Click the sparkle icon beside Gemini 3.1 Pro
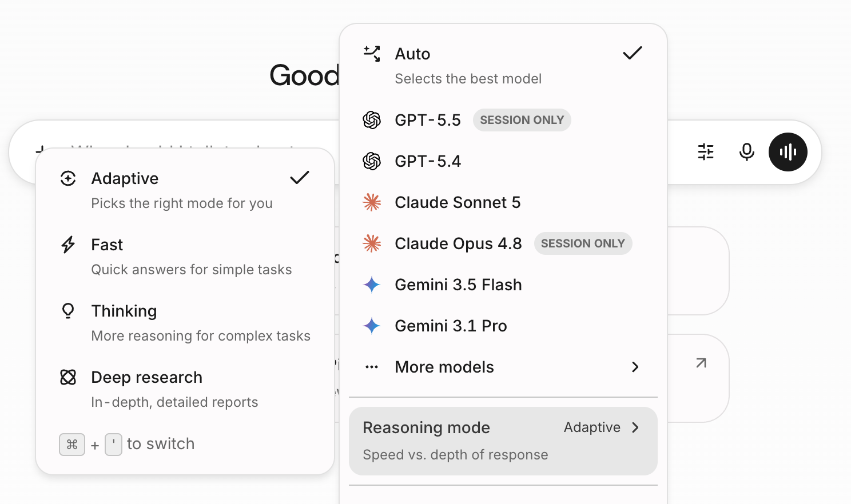 pyautogui.click(x=372, y=326)
